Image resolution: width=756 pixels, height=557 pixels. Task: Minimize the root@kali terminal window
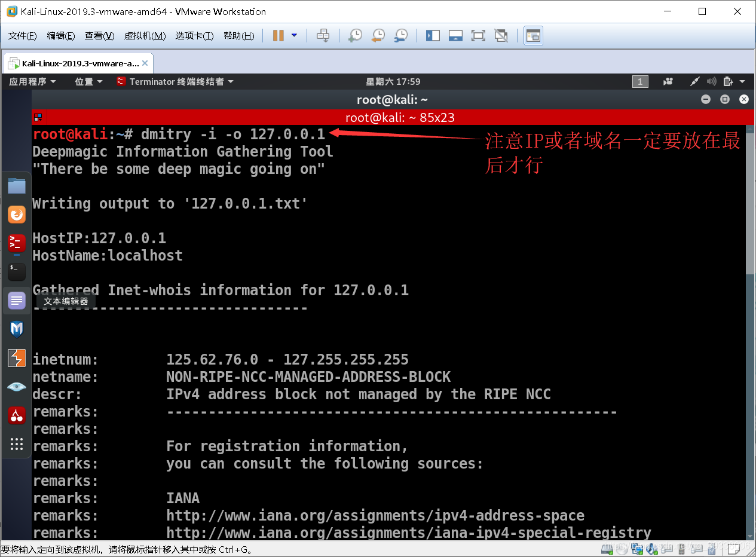706,100
